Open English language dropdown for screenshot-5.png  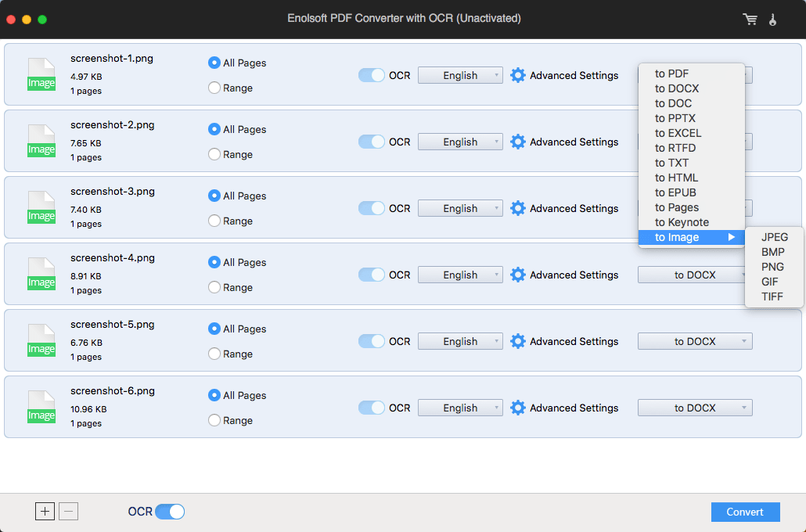click(x=460, y=341)
